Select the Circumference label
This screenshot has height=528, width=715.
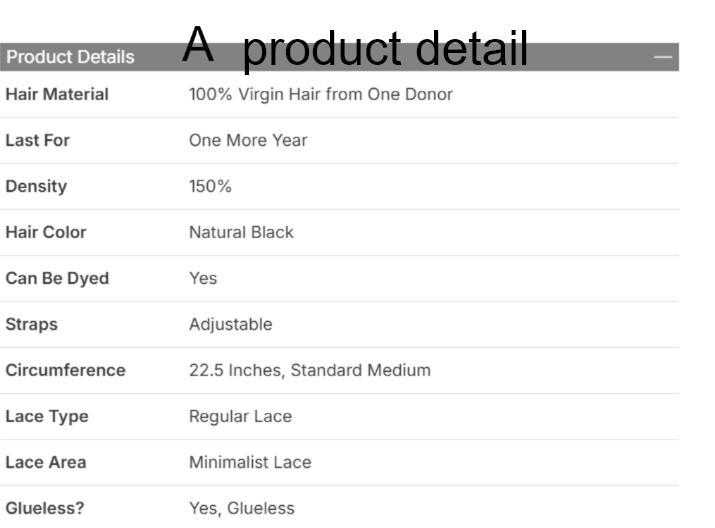(65, 370)
